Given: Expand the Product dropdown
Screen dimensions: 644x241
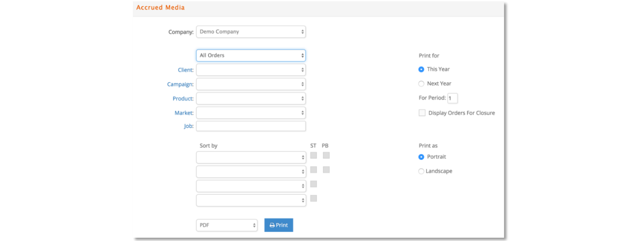Looking at the screenshot, I should [251, 99].
